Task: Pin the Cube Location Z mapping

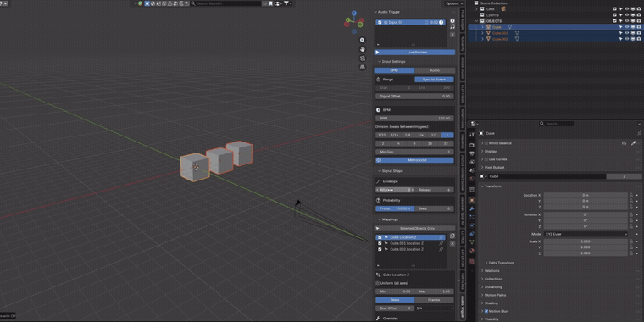Action: [441, 237]
